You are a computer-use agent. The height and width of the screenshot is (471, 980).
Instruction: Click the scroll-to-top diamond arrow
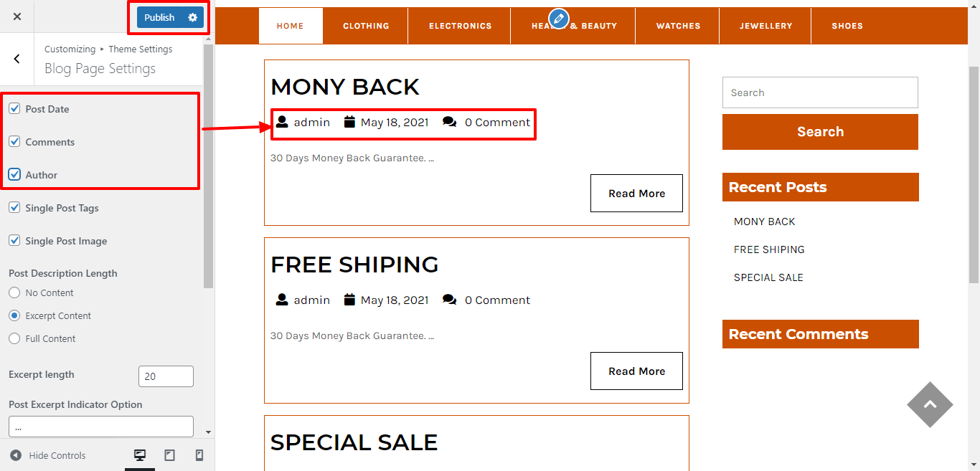tap(930, 404)
